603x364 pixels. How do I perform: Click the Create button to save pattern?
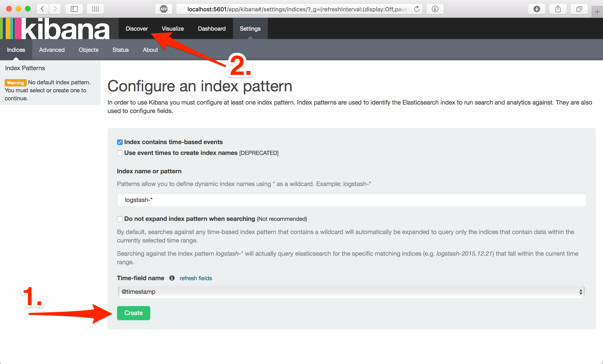coord(134,313)
